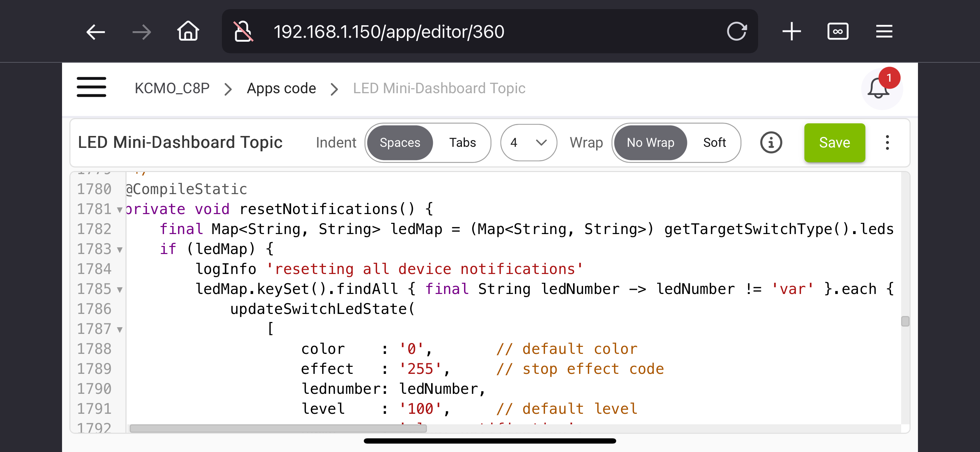The width and height of the screenshot is (980, 452).
Task: Go to Apps code breadcrumb
Action: click(x=281, y=89)
